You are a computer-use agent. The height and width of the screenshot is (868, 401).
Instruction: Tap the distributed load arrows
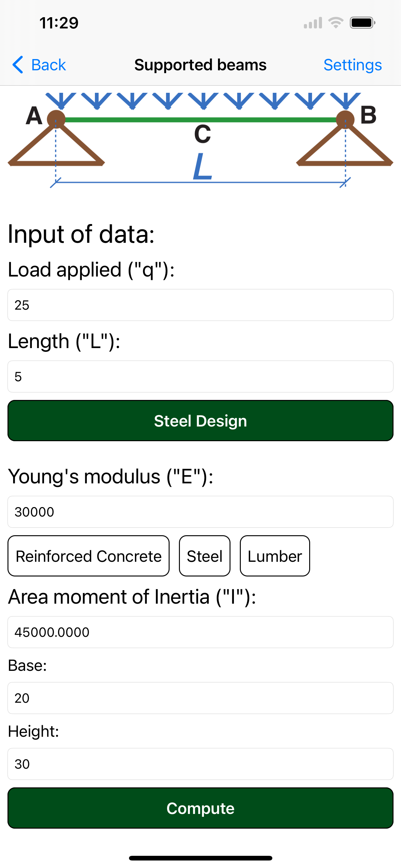click(203, 101)
